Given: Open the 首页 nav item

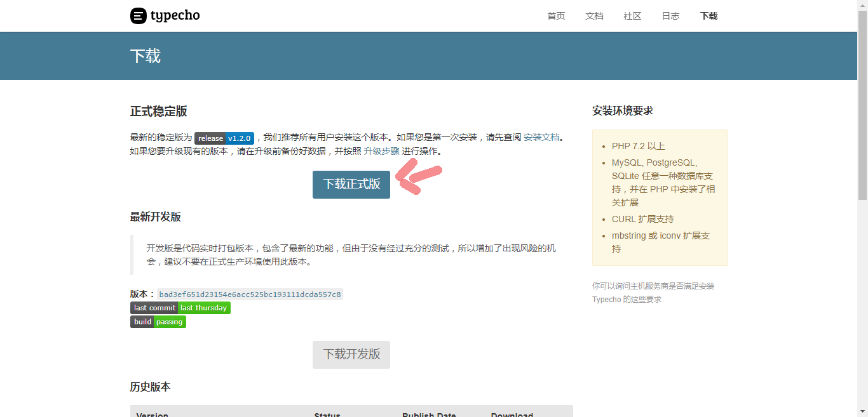Looking at the screenshot, I should [556, 16].
